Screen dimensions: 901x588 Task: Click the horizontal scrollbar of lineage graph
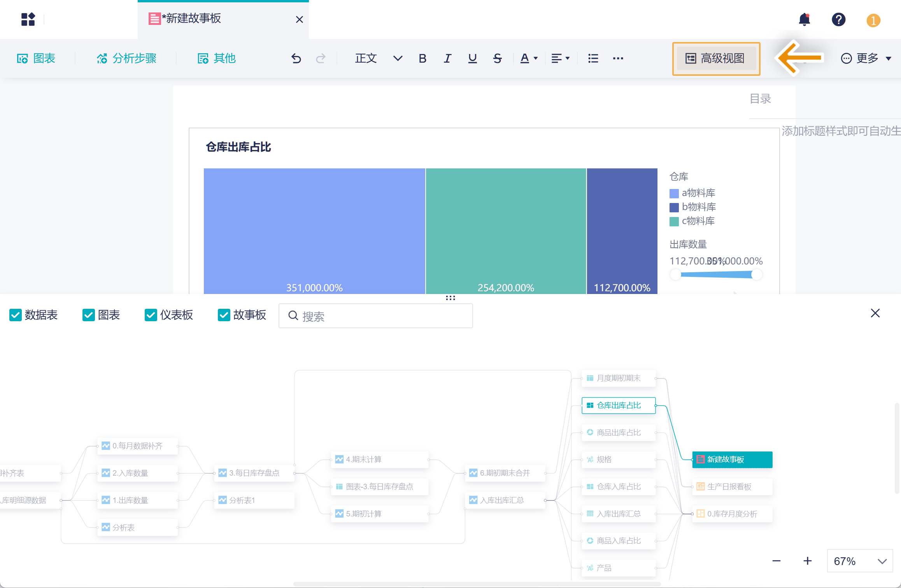[x=477, y=584]
